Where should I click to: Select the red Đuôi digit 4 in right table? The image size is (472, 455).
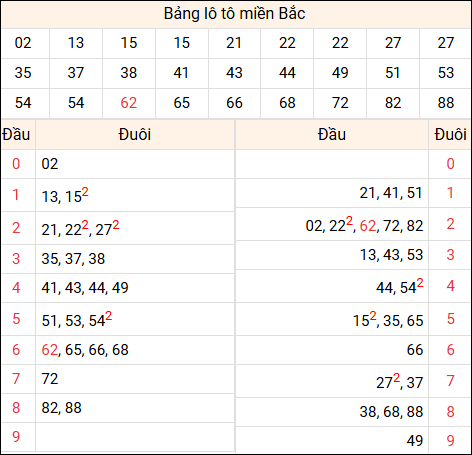click(x=450, y=286)
